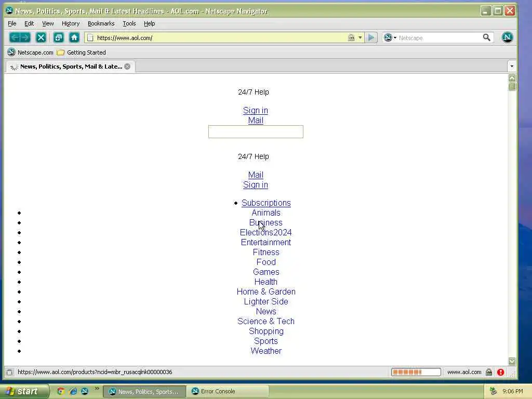Expand quick launch overflow chevron
The image size is (532, 399).
click(x=97, y=388)
